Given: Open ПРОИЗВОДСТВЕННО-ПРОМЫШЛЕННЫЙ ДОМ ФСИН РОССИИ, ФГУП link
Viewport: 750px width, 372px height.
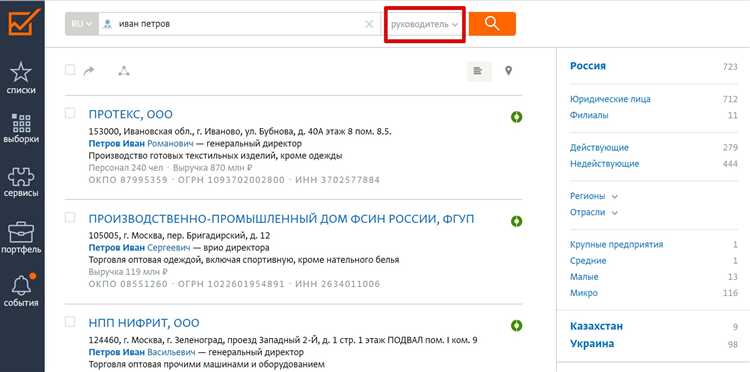Looking at the screenshot, I should tap(281, 219).
